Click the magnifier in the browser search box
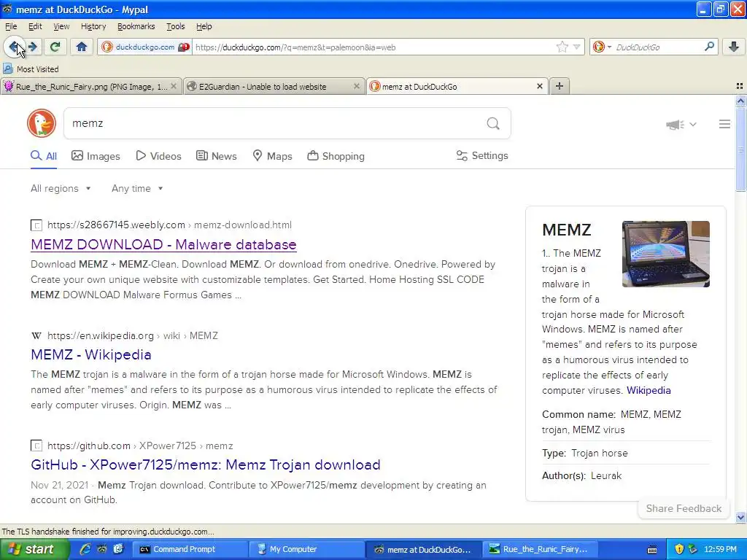 click(x=709, y=47)
